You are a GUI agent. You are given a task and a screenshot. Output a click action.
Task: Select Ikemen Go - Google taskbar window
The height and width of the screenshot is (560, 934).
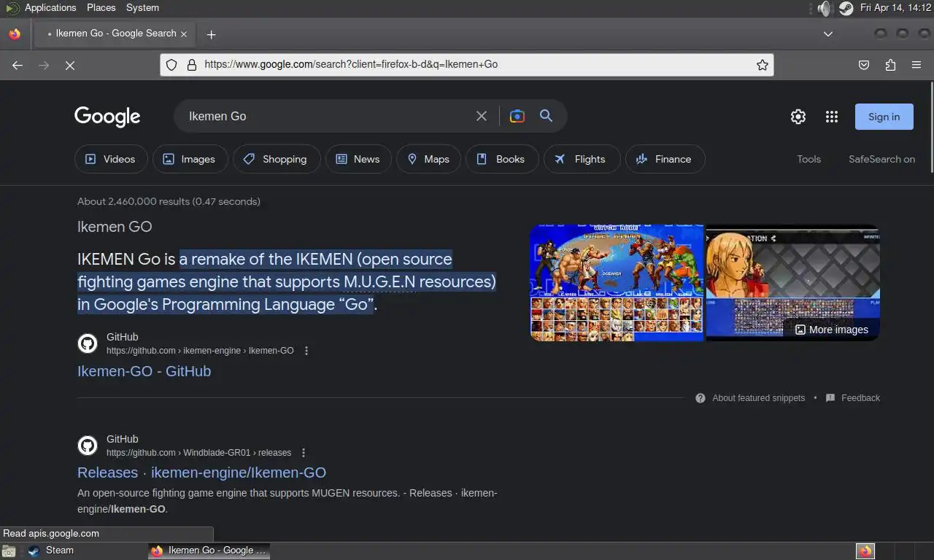point(209,551)
